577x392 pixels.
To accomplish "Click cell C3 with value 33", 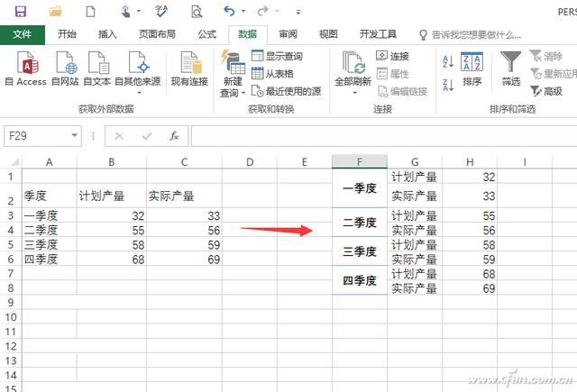I will [x=184, y=215].
